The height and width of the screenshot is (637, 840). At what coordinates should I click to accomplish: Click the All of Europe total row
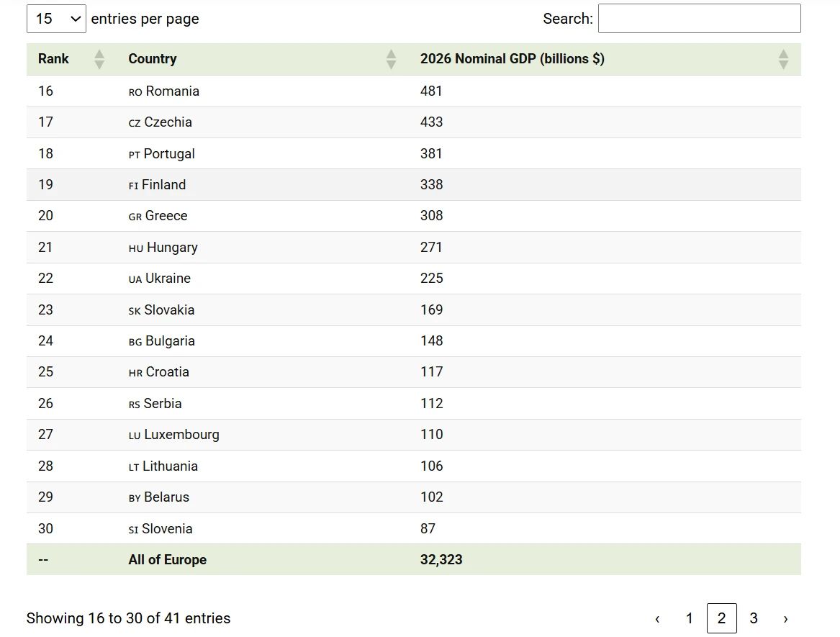(167, 560)
